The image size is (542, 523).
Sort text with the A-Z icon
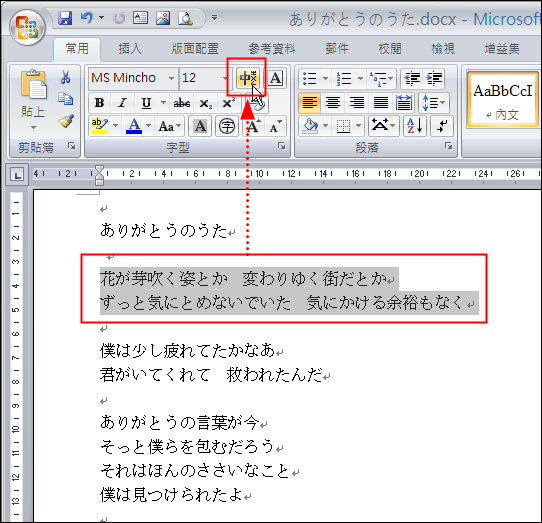pos(414,126)
